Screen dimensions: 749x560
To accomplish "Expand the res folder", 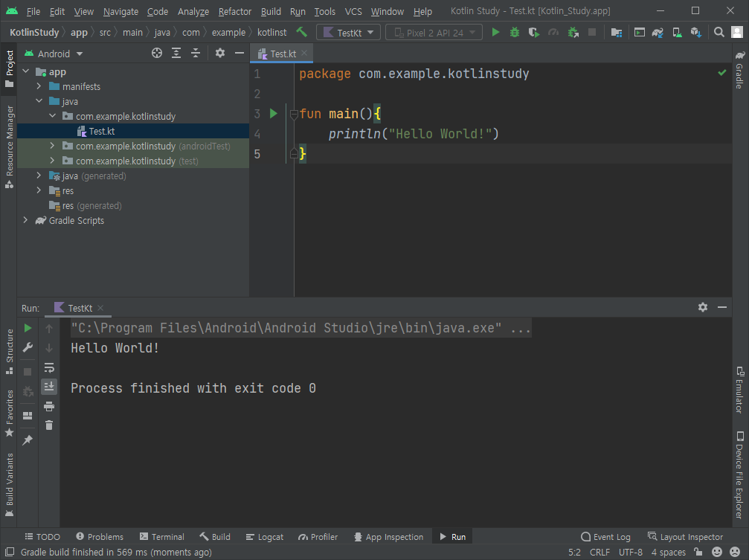I will pyautogui.click(x=39, y=190).
